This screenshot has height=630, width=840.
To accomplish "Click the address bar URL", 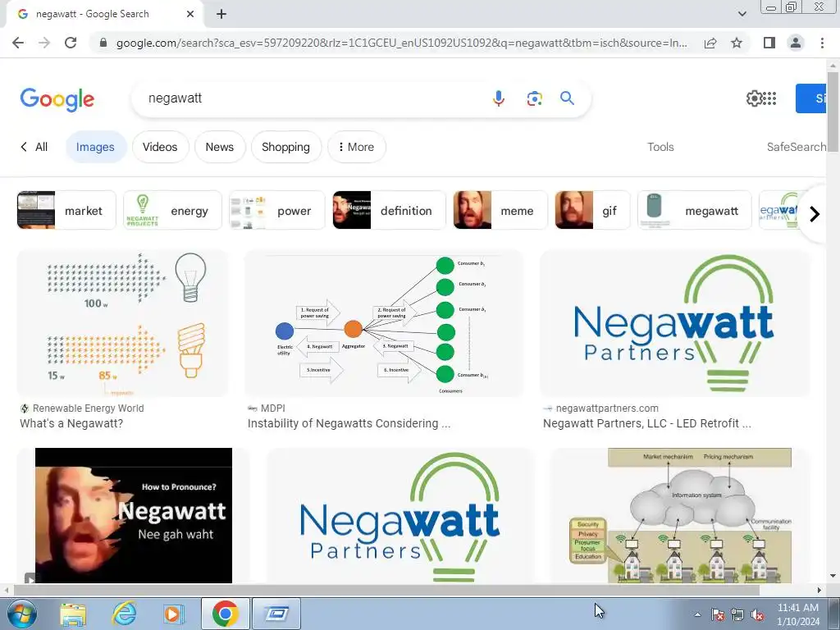I will 402,43.
